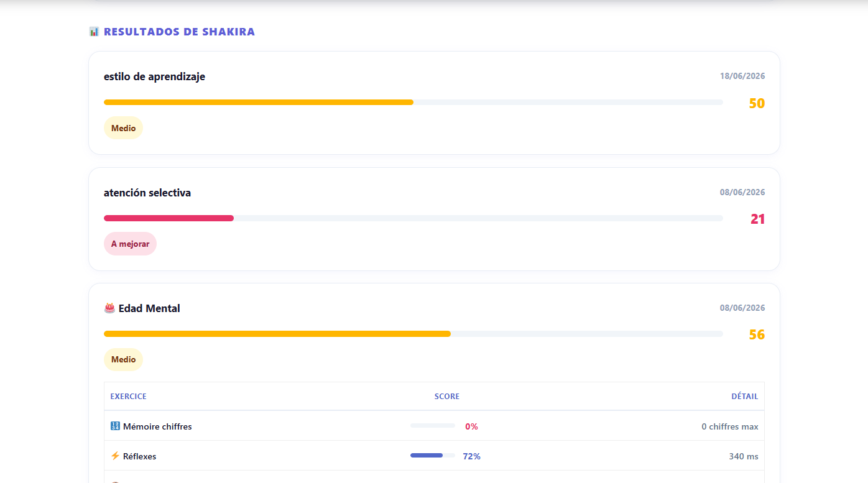The width and height of the screenshot is (868, 483).
Task: Click the Réflexes 72% mini progress bar
Action: coord(433,456)
